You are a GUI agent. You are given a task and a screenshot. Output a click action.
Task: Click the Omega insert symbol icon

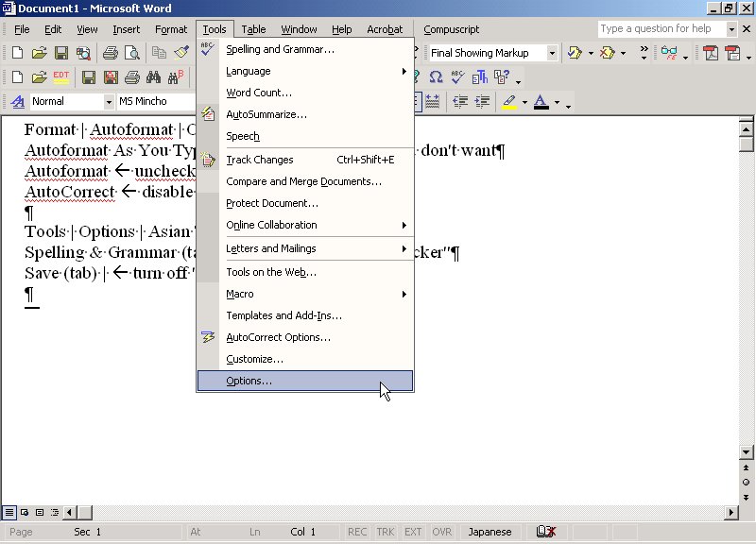pos(436,76)
